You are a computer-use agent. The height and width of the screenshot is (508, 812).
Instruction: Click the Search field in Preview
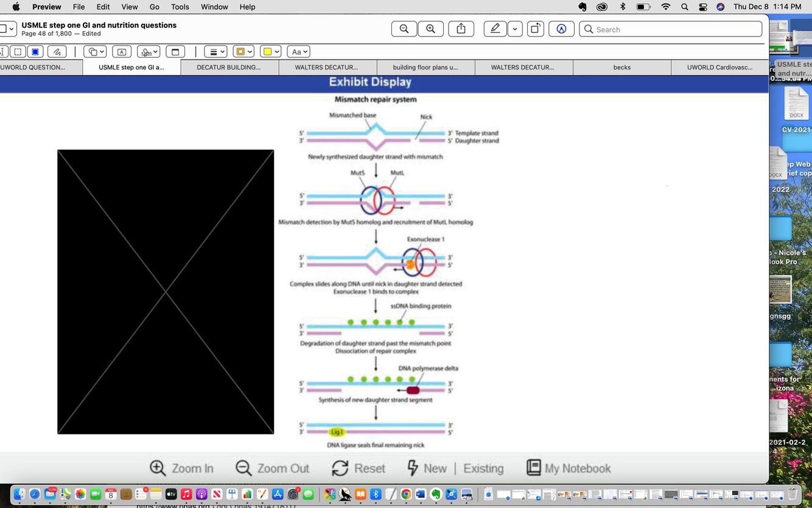click(671, 29)
